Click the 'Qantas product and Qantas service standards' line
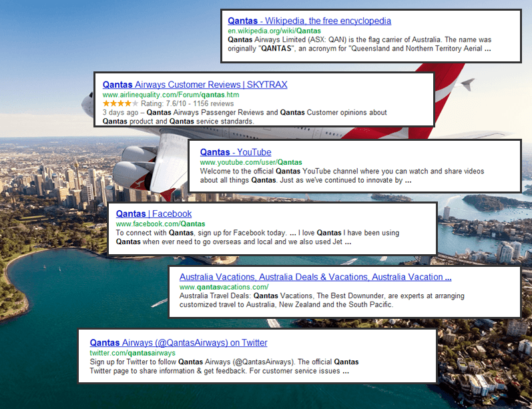The image size is (532, 409). pyautogui.click(x=178, y=121)
